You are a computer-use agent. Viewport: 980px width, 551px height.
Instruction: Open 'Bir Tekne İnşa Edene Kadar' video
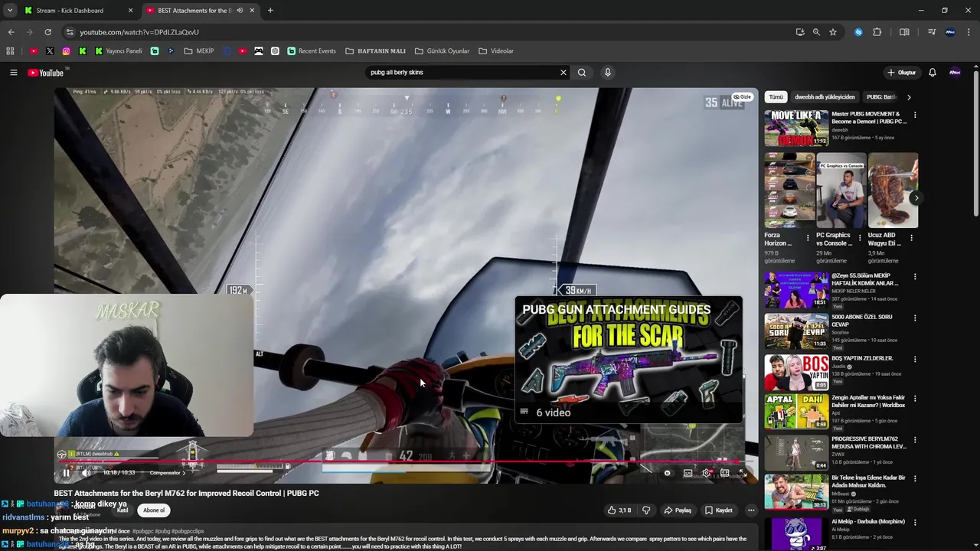(x=796, y=491)
